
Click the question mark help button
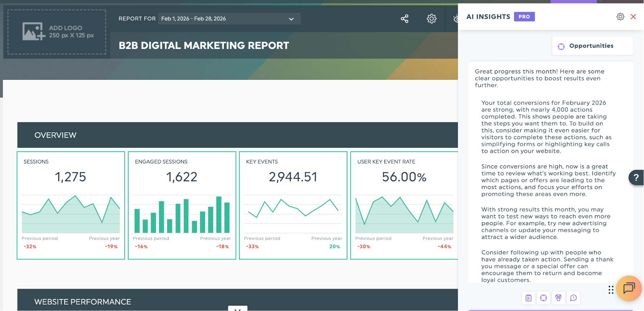pyautogui.click(x=636, y=177)
